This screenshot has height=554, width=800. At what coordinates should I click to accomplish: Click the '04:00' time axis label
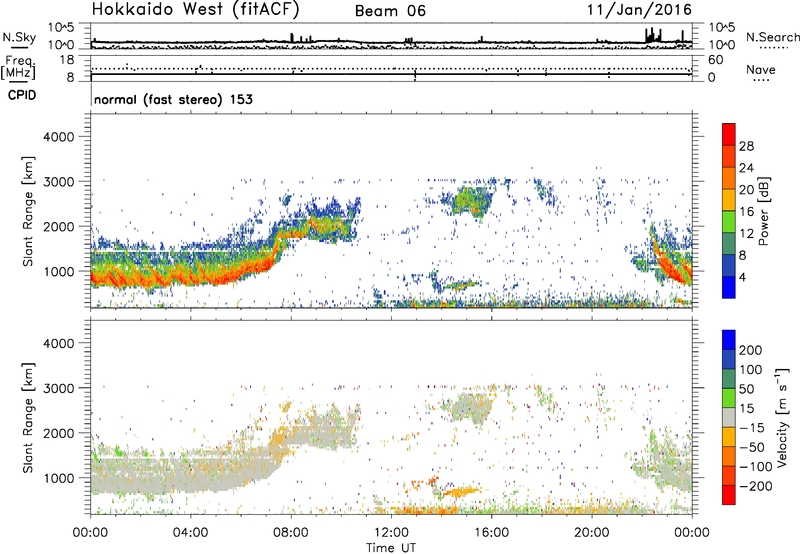tap(191, 533)
